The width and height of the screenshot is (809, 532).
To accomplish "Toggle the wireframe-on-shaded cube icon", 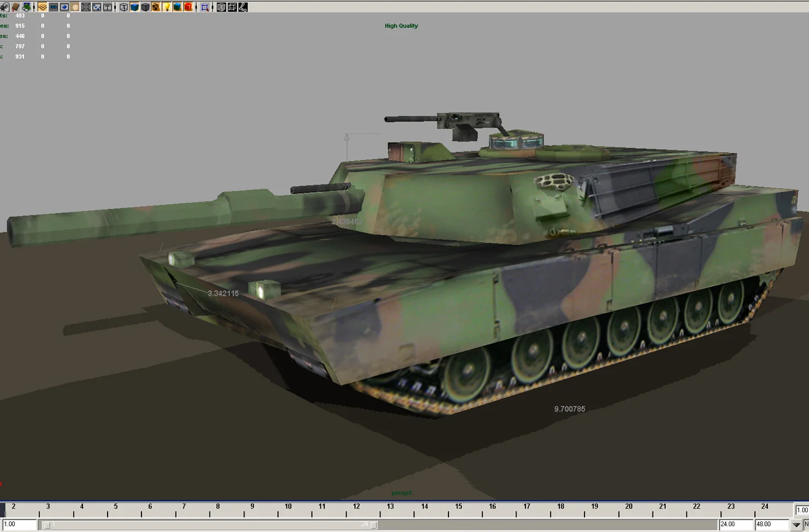I will [222, 7].
